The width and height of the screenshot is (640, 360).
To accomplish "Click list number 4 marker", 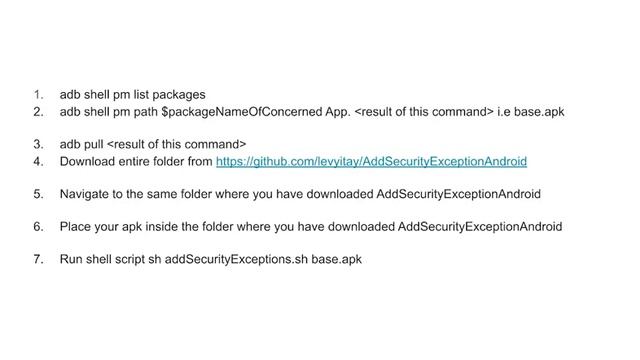I will pyautogui.click(x=38, y=161).
